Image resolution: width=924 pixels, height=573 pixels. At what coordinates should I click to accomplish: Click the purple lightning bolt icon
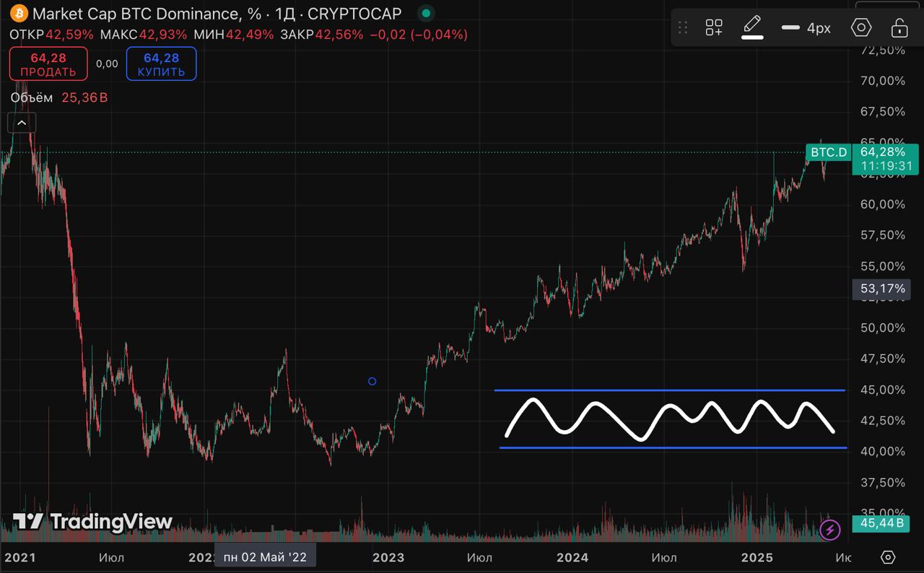[831, 530]
